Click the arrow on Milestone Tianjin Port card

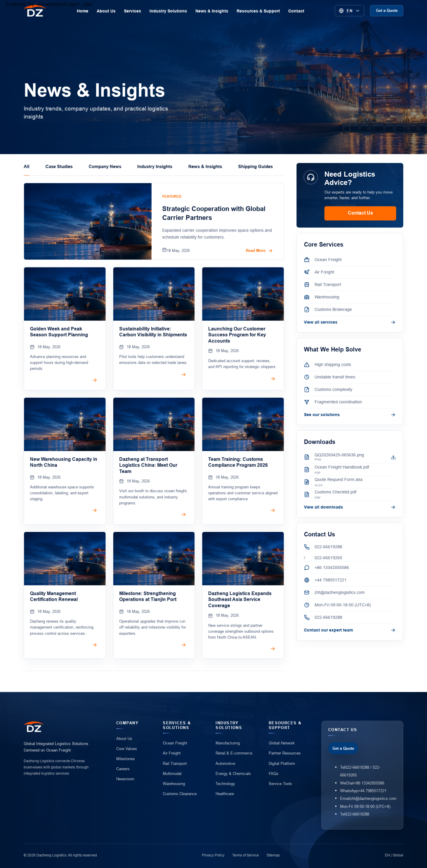tap(183, 645)
